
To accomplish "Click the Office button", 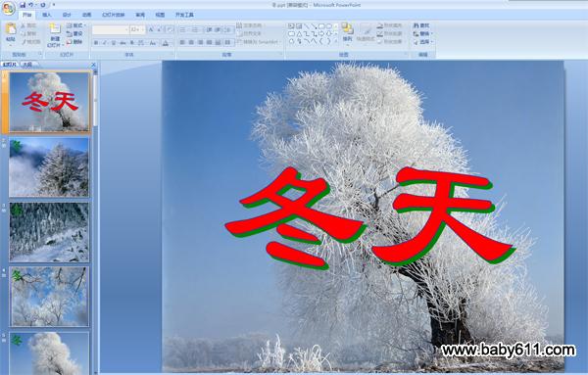I will (x=8, y=8).
